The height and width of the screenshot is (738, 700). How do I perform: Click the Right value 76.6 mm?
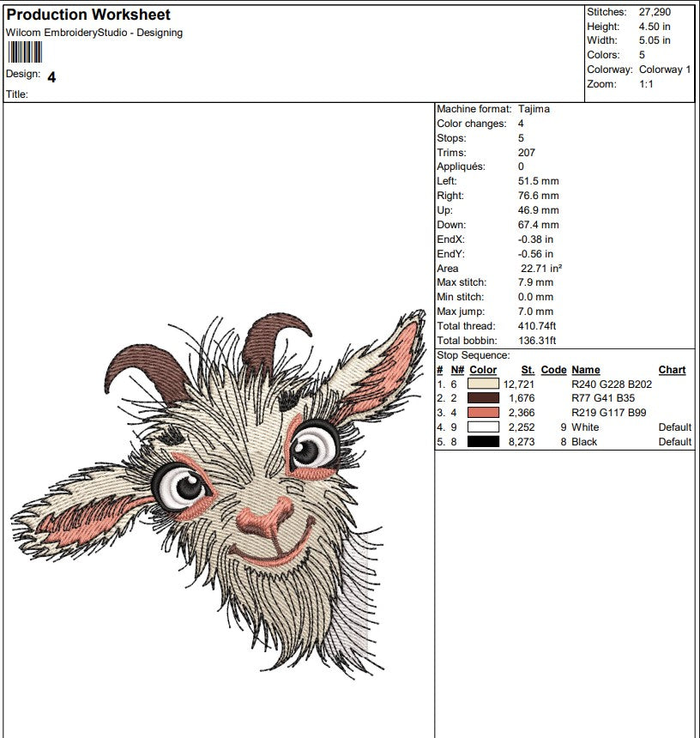(539, 196)
